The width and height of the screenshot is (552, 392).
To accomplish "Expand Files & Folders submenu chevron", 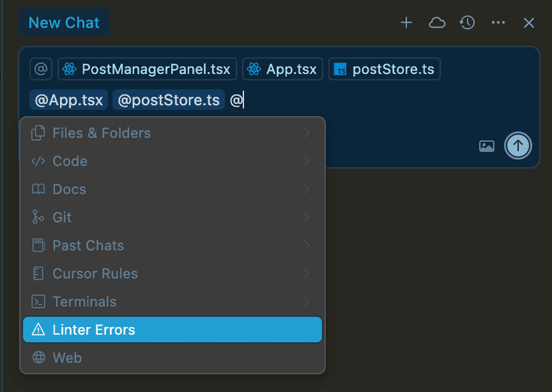I will 307,133.
